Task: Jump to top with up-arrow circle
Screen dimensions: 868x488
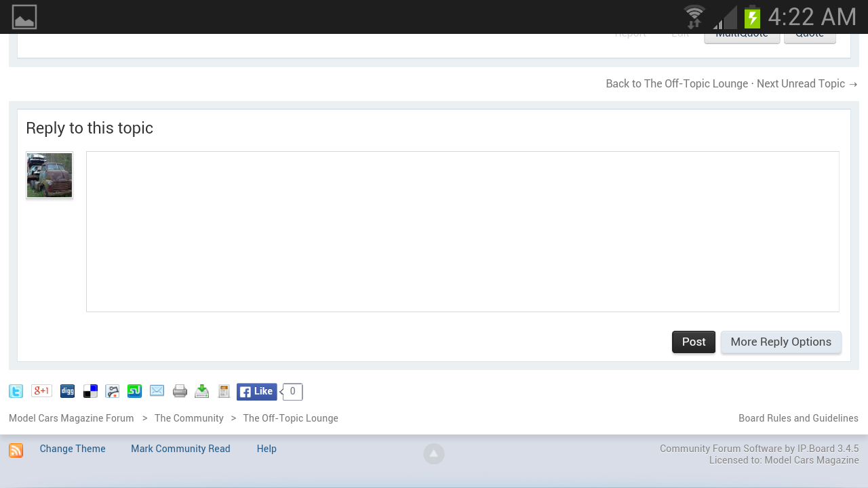Action: [x=434, y=453]
